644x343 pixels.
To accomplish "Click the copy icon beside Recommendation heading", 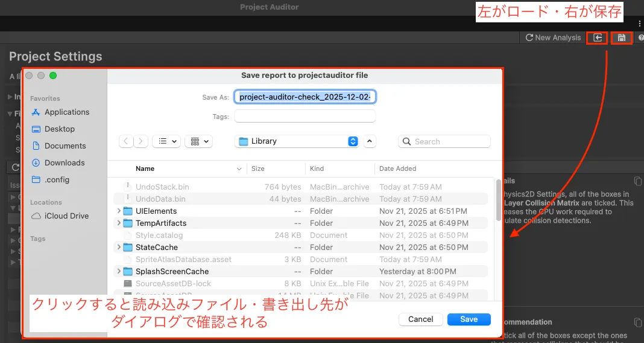I will [638, 322].
